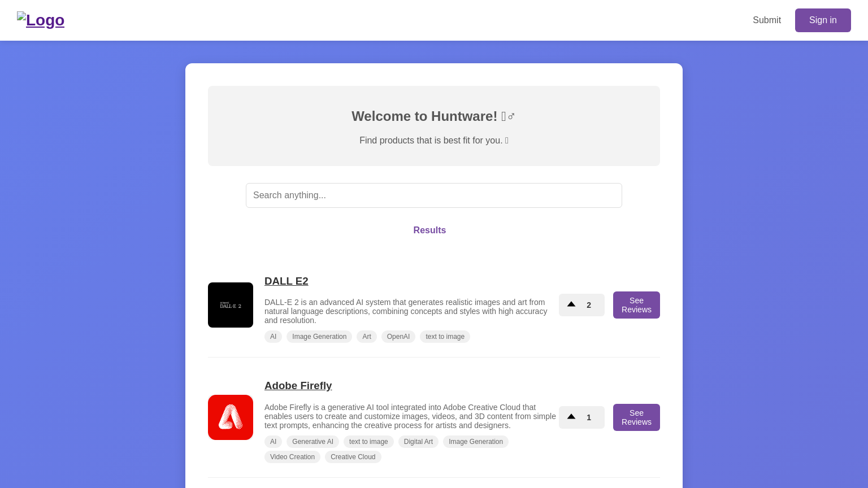The width and height of the screenshot is (868, 488).
Task: Open the Adobe Firefly link
Action: [x=298, y=386]
